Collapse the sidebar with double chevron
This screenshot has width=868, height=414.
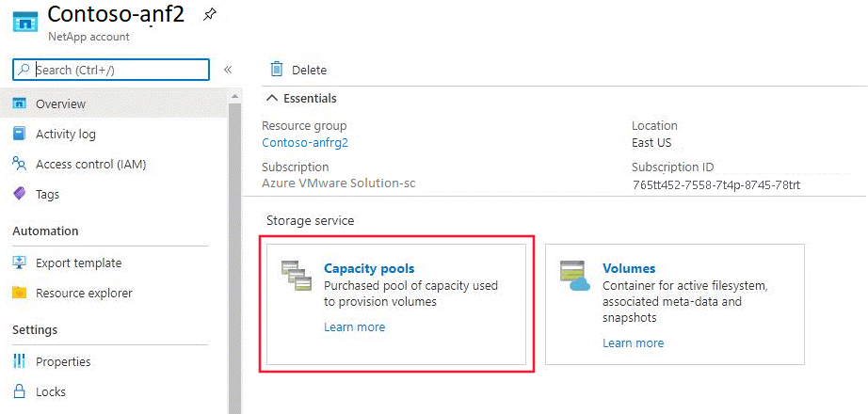(x=228, y=70)
